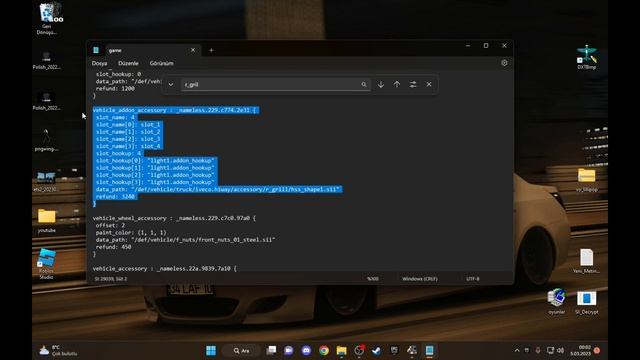The height and width of the screenshot is (360, 640).
Task: Open the chat app on taskbar
Action: click(x=289, y=350)
